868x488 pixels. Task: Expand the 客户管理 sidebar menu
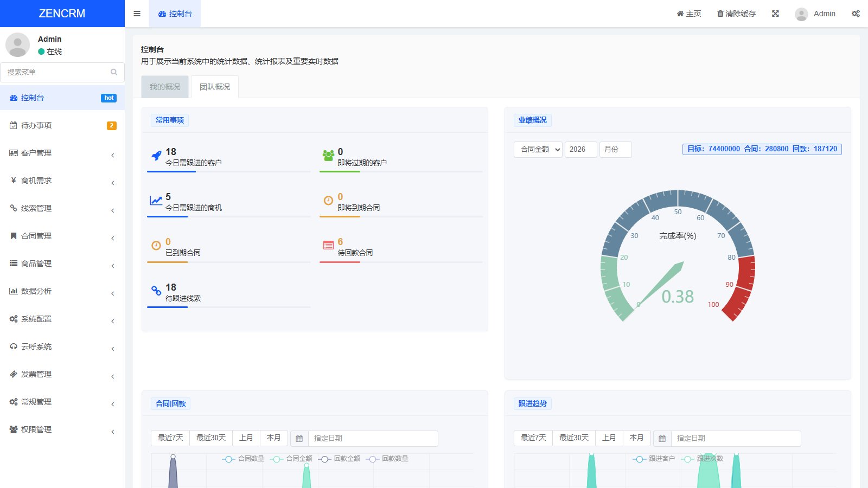point(62,153)
